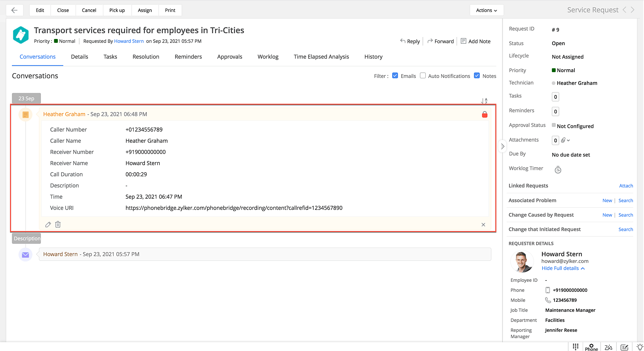Switch to the Worklog tab
The height and width of the screenshot is (351, 644).
(x=268, y=57)
